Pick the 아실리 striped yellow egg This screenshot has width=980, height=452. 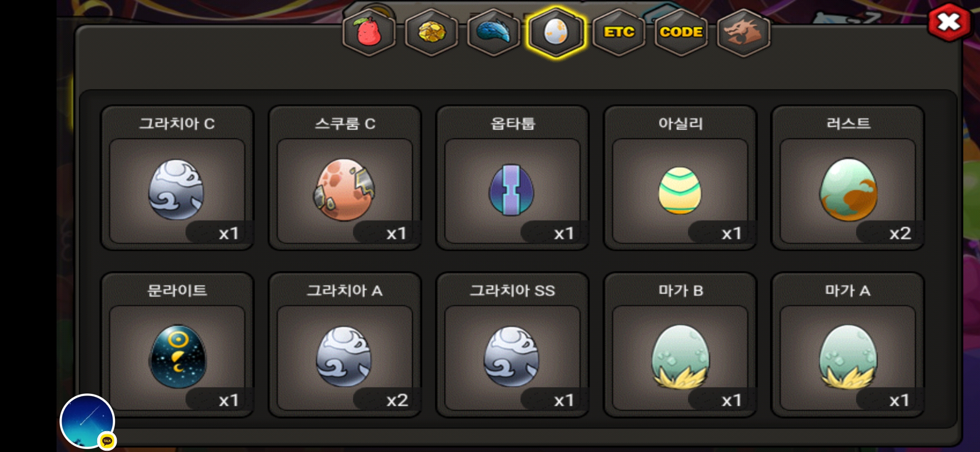tap(680, 178)
